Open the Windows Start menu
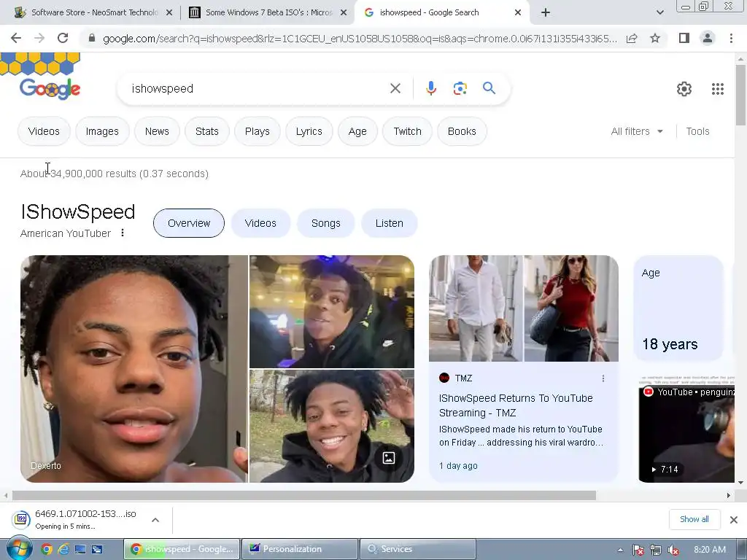 tap(20, 548)
